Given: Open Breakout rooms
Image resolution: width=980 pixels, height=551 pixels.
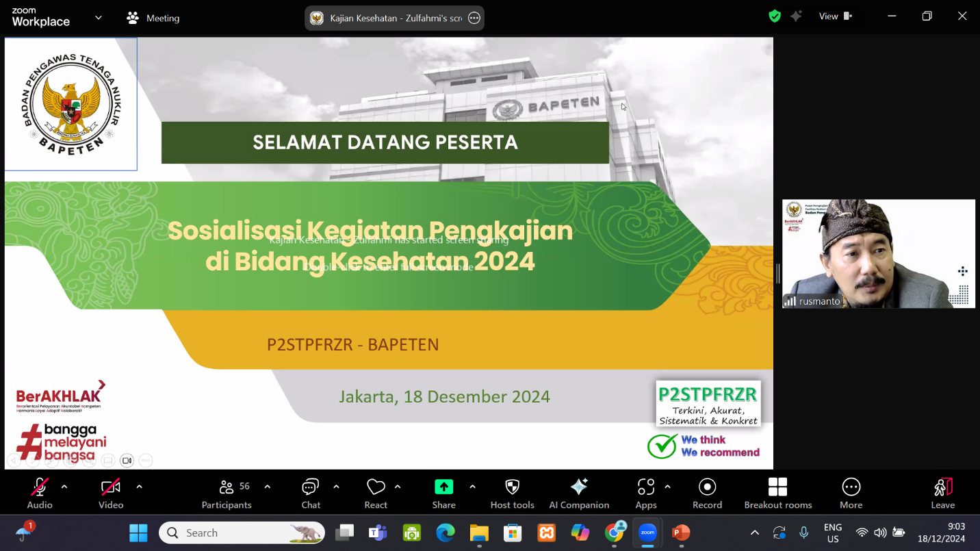Looking at the screenshot, I should click(x=778, y=493).
